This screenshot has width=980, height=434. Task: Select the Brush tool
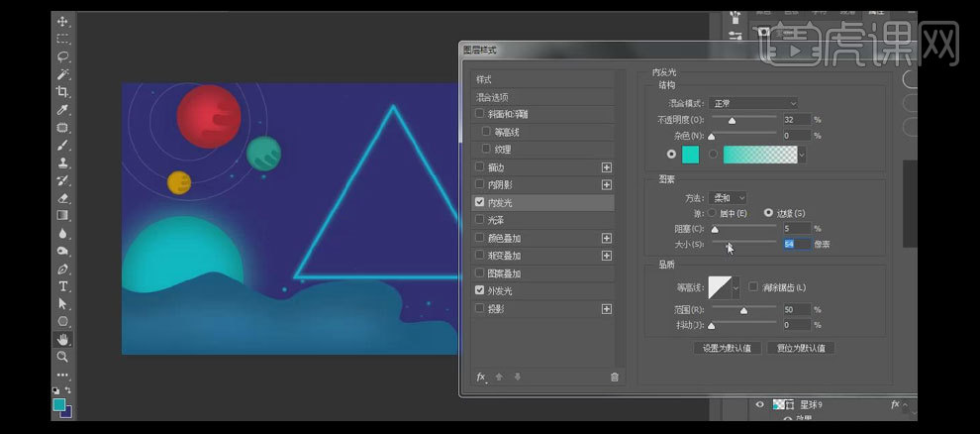tap(62, 145)
